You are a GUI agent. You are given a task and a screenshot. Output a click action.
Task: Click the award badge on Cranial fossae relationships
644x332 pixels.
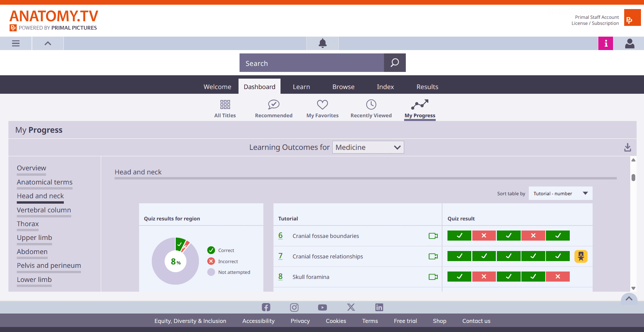581,256
